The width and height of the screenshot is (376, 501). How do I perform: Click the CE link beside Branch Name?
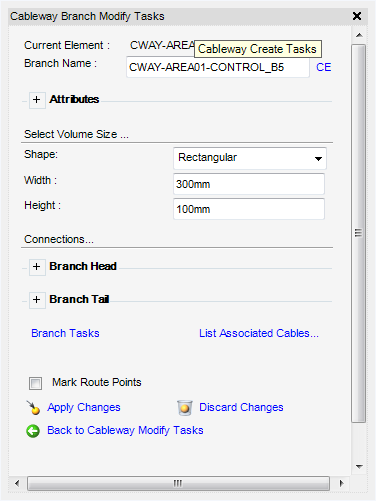[x=323, y=67]
